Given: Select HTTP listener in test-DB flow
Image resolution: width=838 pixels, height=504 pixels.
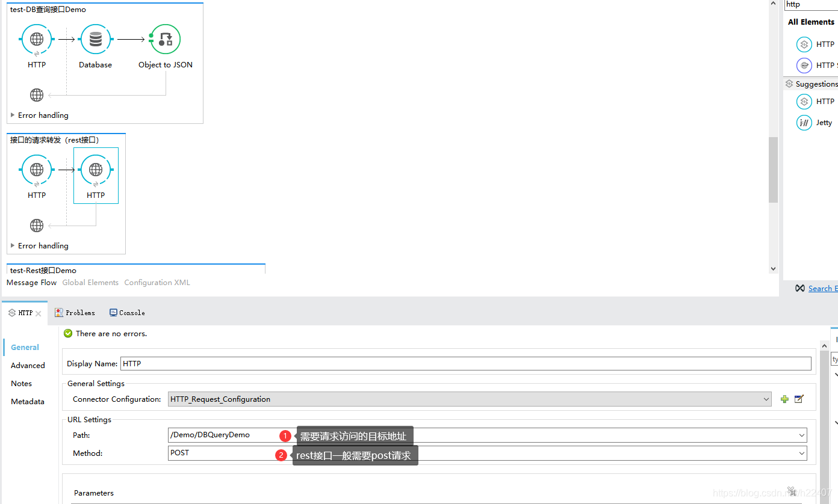Looking at the screenshot, I should 37,40.
